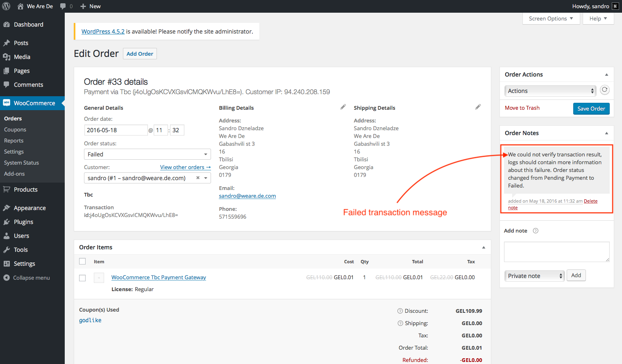Select WooCommerce in sidebar

click(x=34, y=103)
